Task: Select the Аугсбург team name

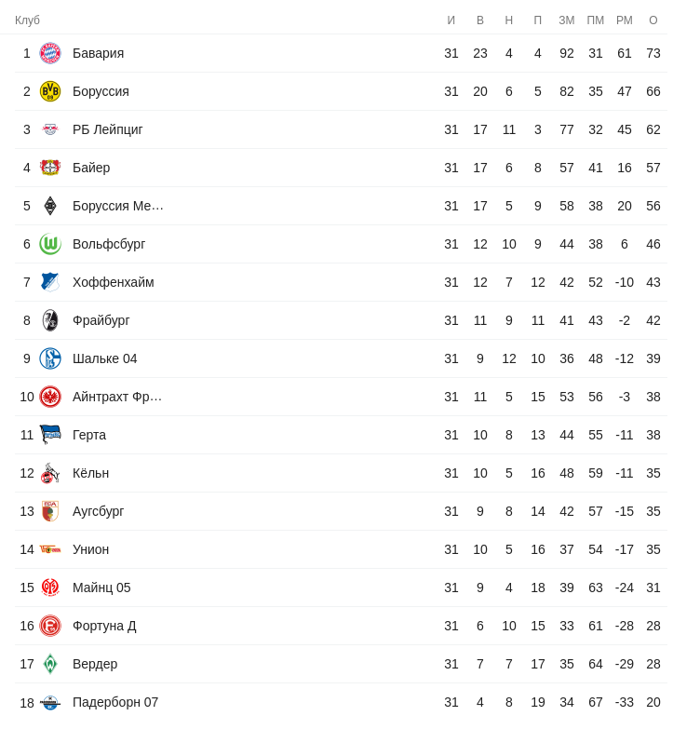Action: [99, 511]
